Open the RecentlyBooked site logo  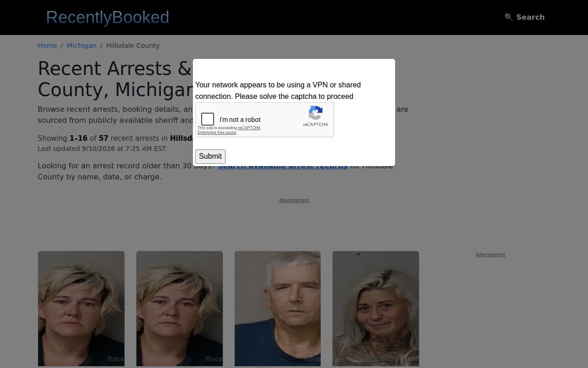[x=107, y=17]
